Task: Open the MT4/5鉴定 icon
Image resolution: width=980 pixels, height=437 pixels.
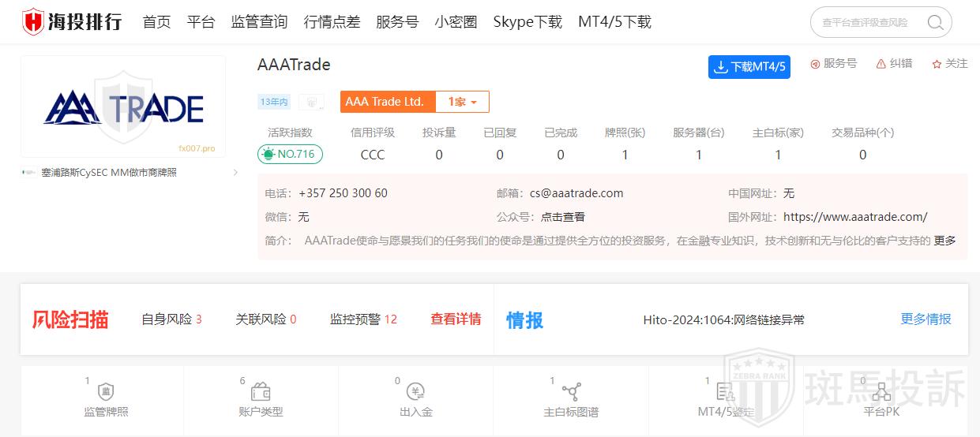Action: point(725,392)
